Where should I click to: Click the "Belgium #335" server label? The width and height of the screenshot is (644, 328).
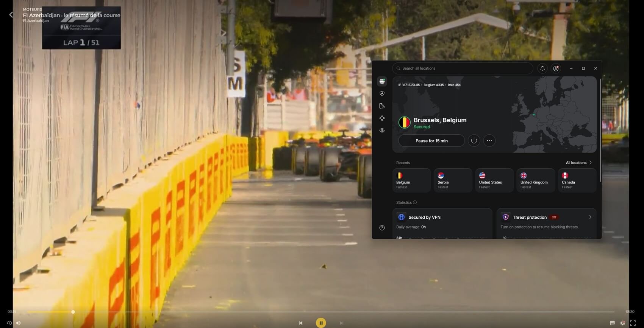tap(433, 85)
